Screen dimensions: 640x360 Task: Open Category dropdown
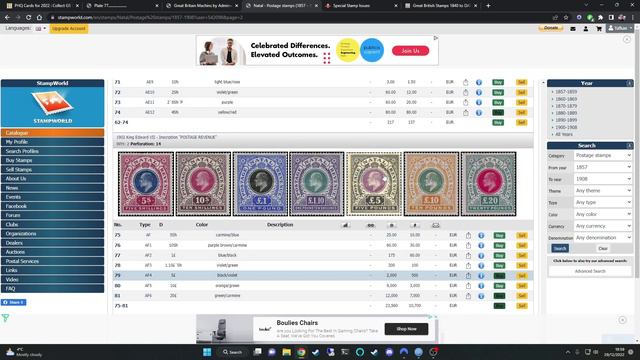603,156
